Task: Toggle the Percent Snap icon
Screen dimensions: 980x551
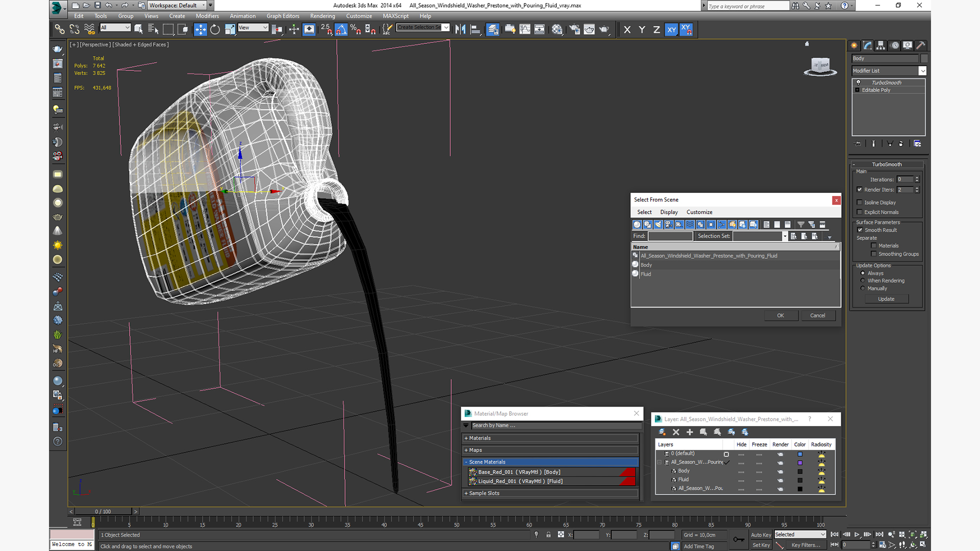Action: pos(356,30)
